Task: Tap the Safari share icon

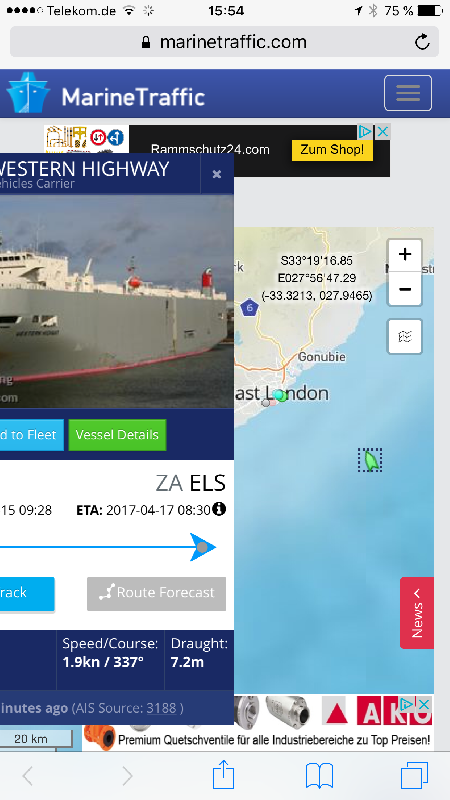Action: pyautogui.click(x=223, y=776)
